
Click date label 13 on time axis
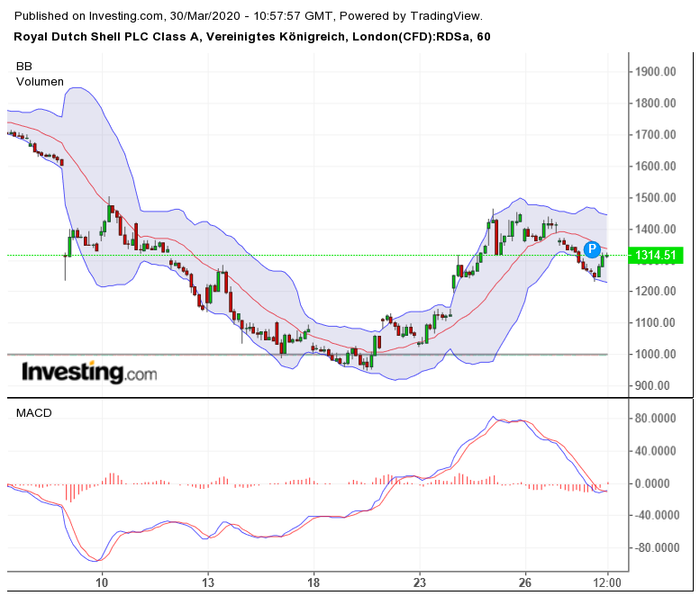tap(207, 582)
